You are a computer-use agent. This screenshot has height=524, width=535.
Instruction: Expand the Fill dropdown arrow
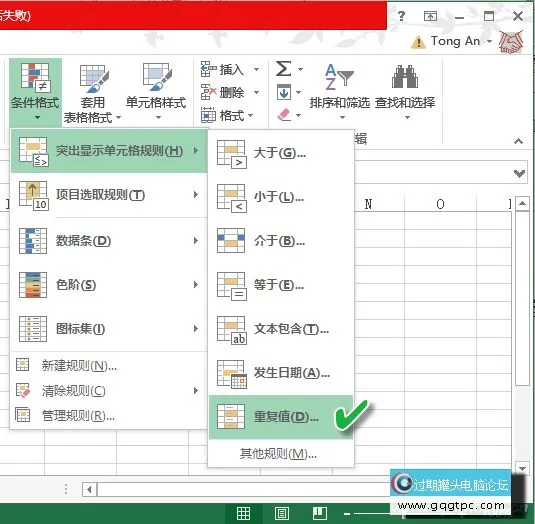click(x=299, y=92)
